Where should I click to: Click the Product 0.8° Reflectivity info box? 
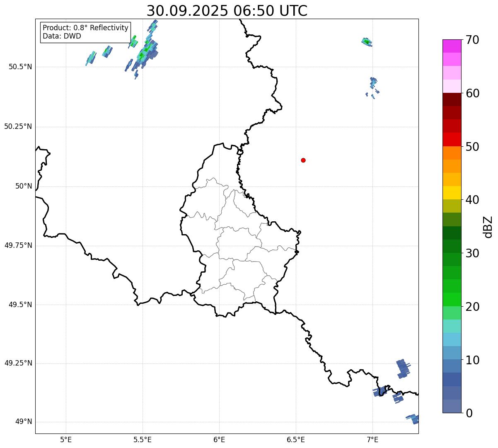[x=85, y=32]
